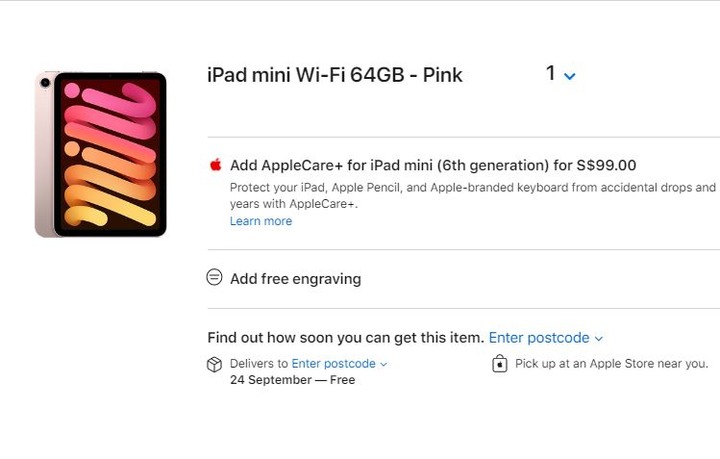Click the delivery box icon
The width and height of the screenshot is (720, 459).
(214, 364)
